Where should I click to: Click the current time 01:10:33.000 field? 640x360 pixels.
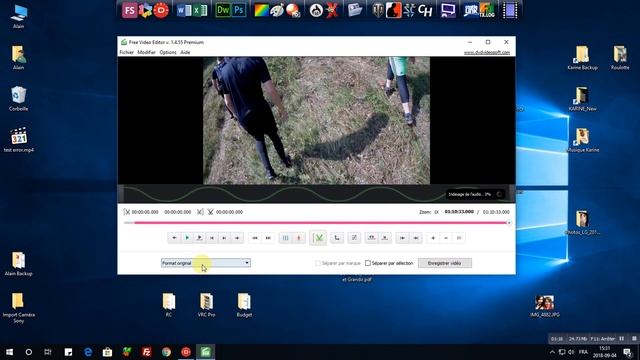pos(459,212)
